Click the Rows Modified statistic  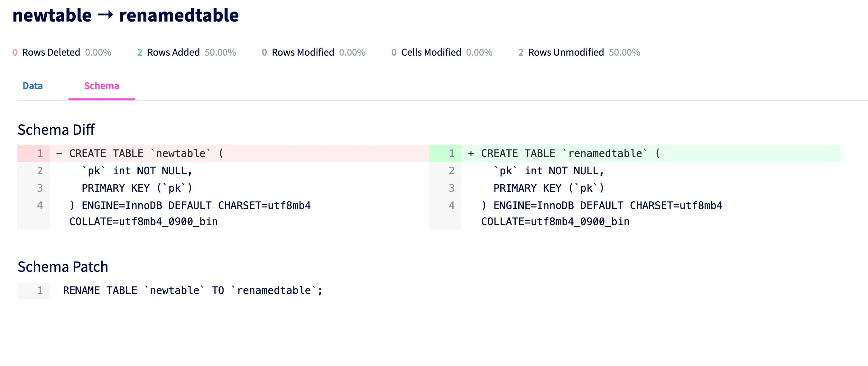pos(303,52)
